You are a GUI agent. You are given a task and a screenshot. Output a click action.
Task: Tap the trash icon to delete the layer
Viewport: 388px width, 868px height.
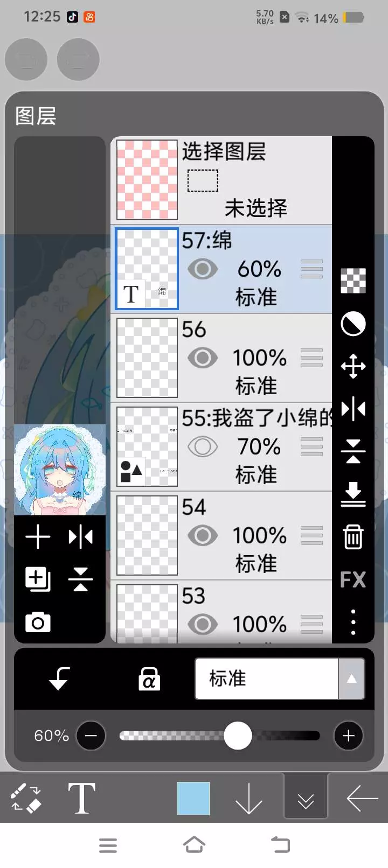(353, 536)
